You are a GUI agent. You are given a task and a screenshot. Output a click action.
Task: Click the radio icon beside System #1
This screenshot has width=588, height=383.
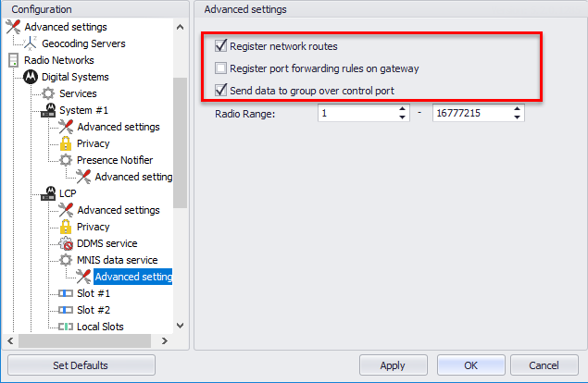[48, 110]
